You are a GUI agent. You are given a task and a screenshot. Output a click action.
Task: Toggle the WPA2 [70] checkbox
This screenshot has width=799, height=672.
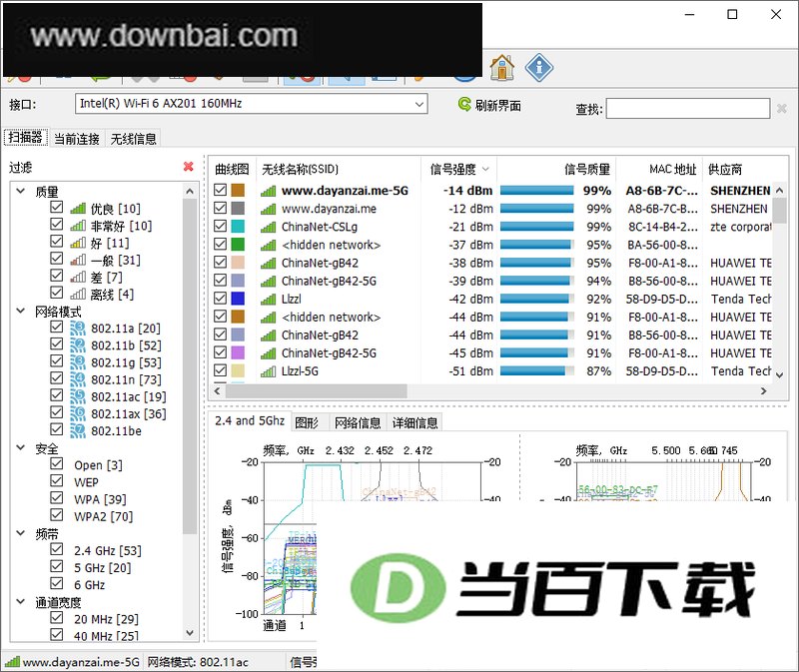(57, 514)
